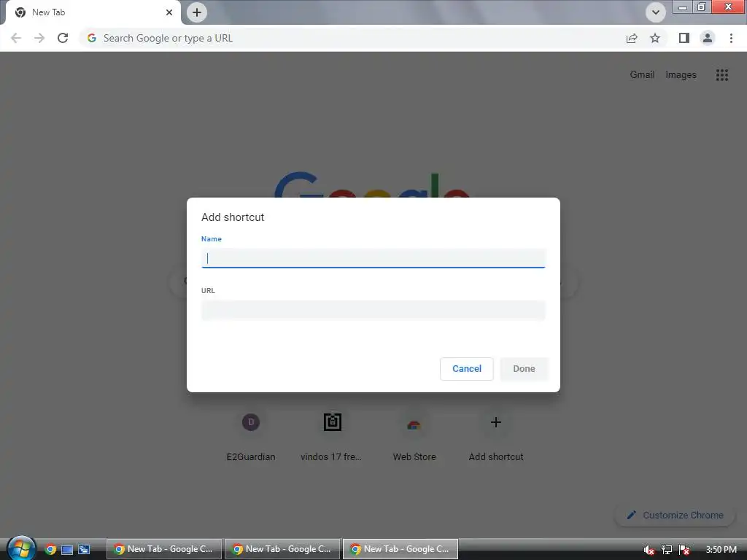The width and height of the screenshot is (747, 560).
Task: Open the E2Guardian shortcut tile
Action: [251, 436]
